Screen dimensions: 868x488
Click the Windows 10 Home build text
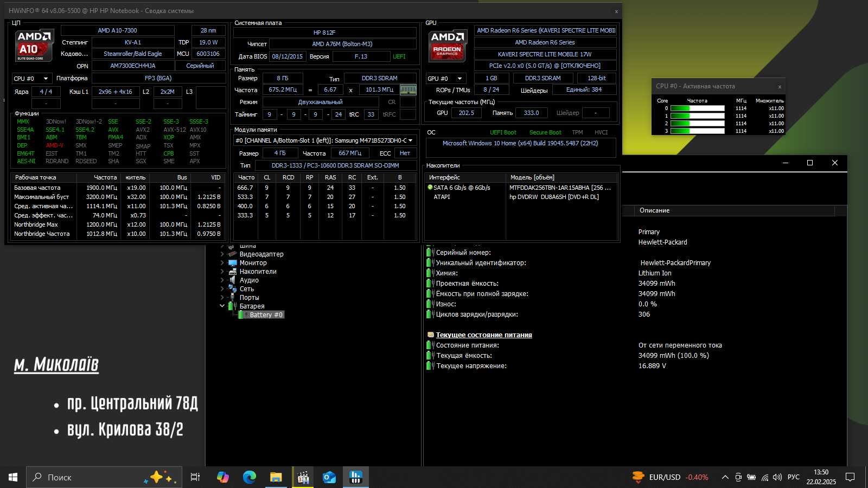520,144
